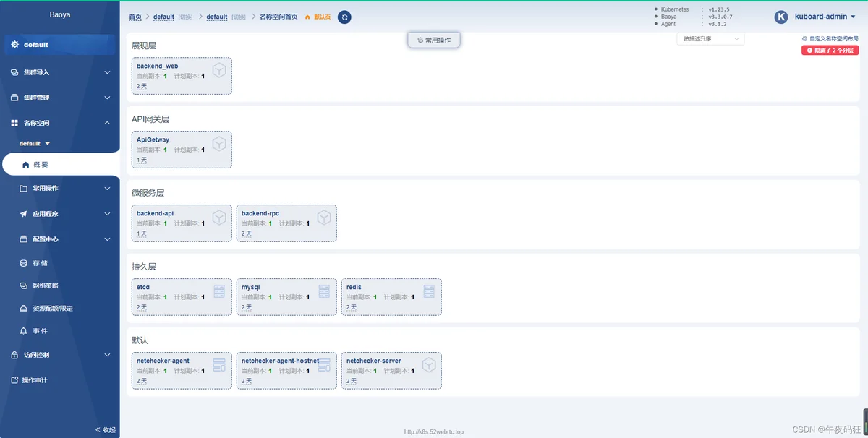Click the etcd workload name
The width and height of the screenshot is (868, 438).
coord(143,287)
